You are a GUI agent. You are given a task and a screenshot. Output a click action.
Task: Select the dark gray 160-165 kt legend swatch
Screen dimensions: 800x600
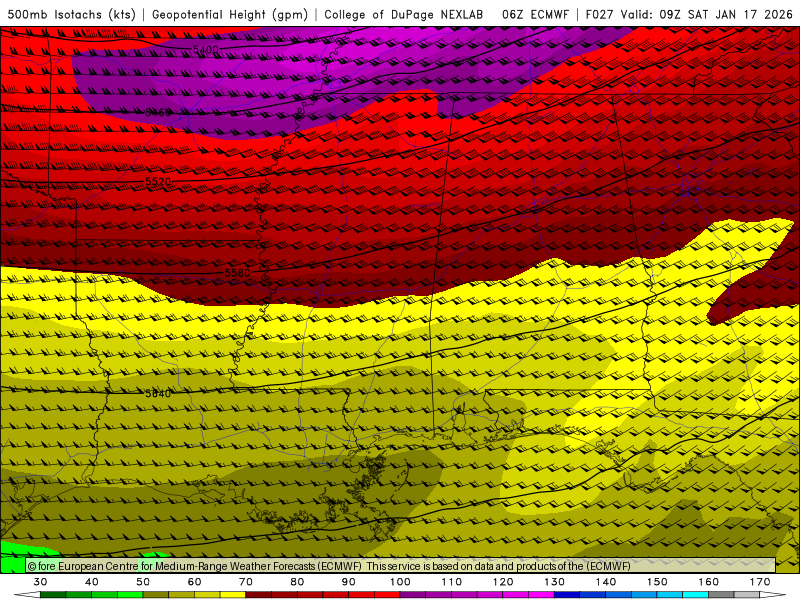(x=721, y=595)
